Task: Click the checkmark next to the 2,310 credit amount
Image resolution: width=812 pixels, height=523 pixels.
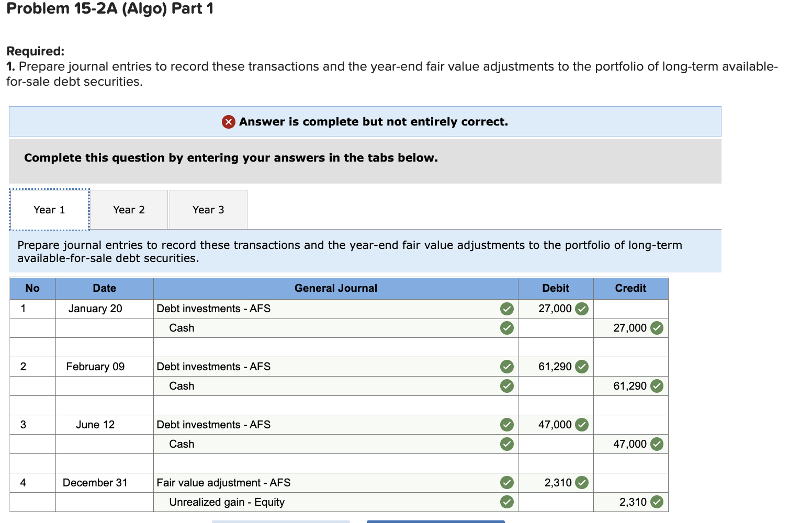Action: (x=657, y=502)
